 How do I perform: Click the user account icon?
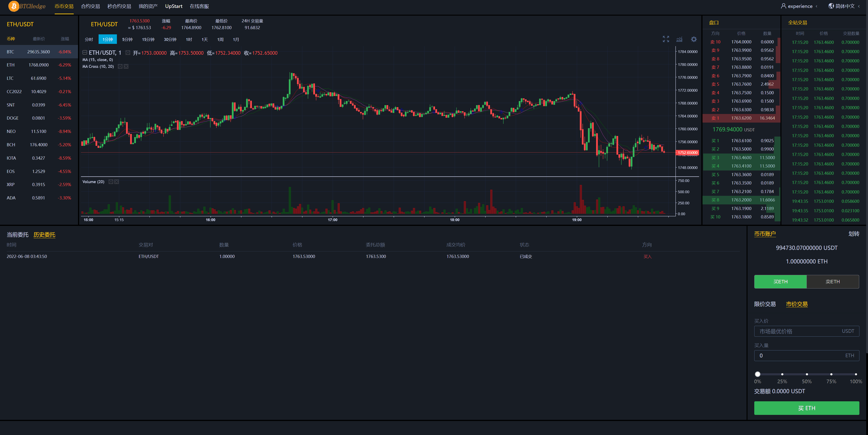coord(783,6)
